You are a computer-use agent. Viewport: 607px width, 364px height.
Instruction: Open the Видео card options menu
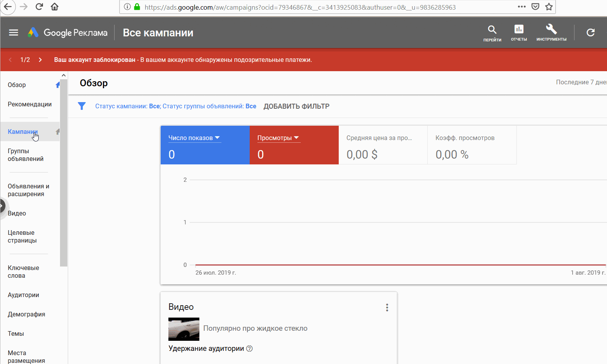pyautogui.click(x=387, y=308)
